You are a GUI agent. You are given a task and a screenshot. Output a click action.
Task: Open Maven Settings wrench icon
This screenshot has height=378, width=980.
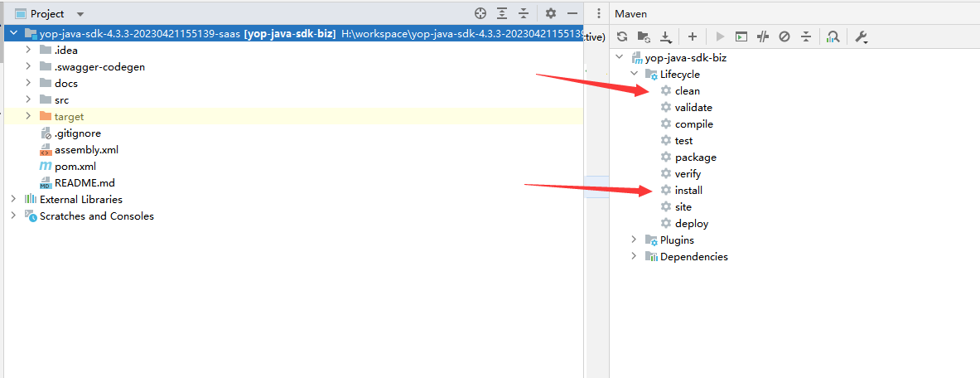861,36
